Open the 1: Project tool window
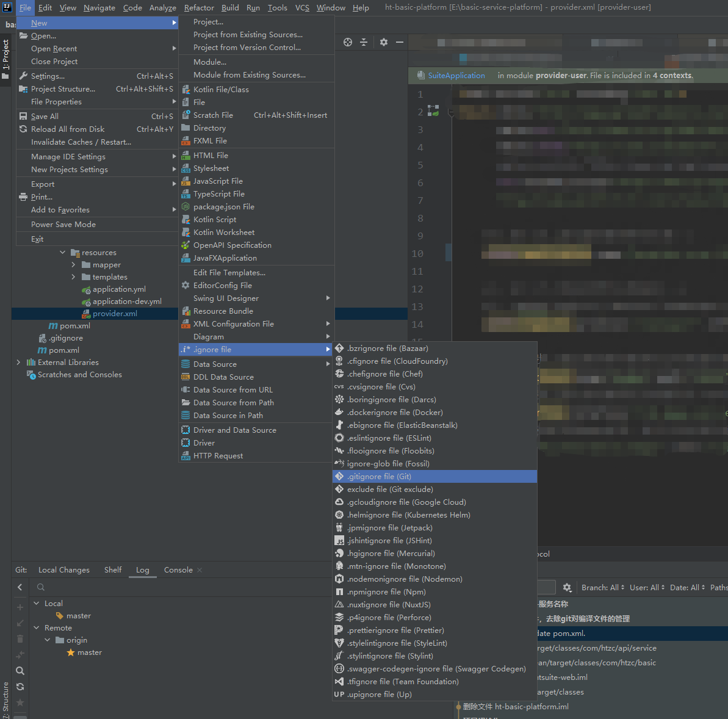The height and width of the screenshot is (719, 728). tap(5, 59)
